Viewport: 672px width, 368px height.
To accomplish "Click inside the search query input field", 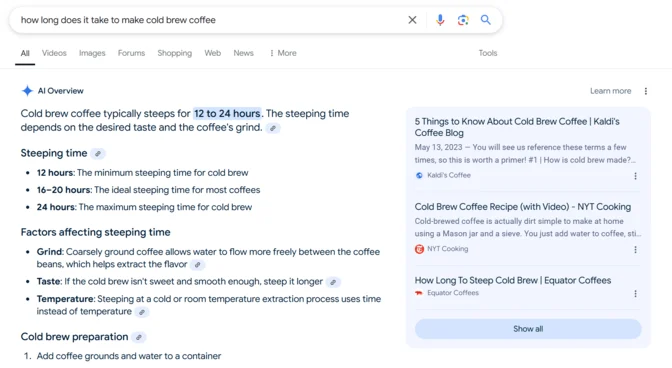I will (210, 20).
